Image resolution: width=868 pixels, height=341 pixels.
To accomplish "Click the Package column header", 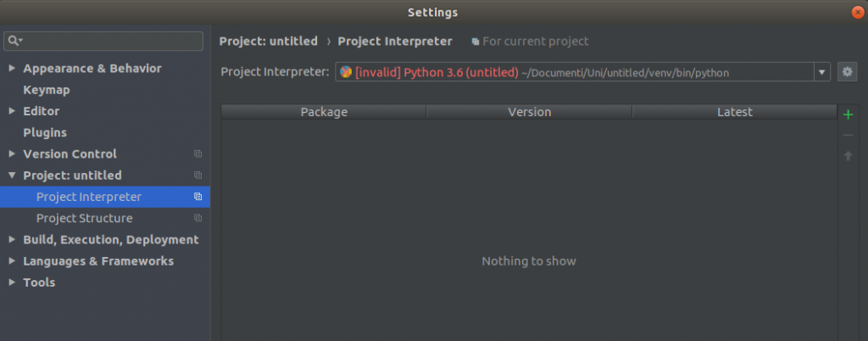I will click(324, 112).
